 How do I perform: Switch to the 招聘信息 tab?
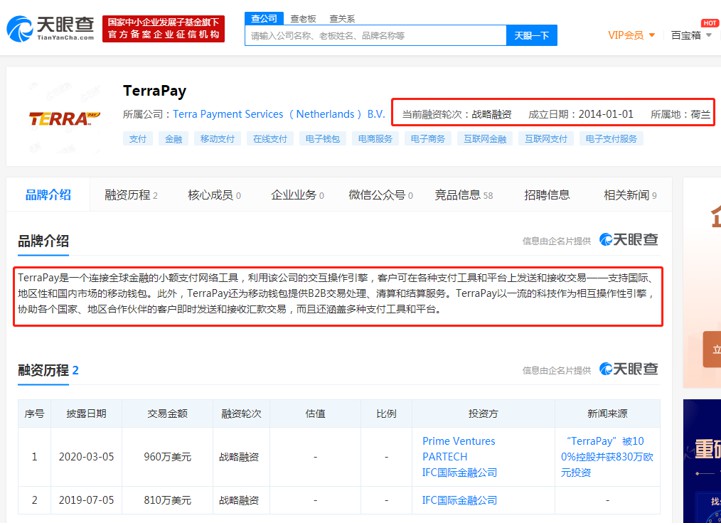coord(547,195)
